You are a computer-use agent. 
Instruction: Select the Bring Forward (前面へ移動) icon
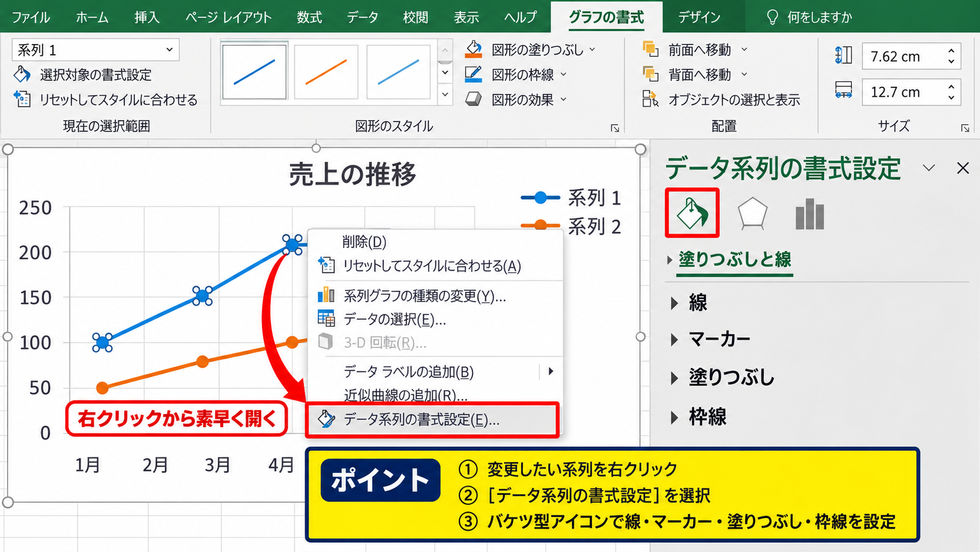point(651,49)
